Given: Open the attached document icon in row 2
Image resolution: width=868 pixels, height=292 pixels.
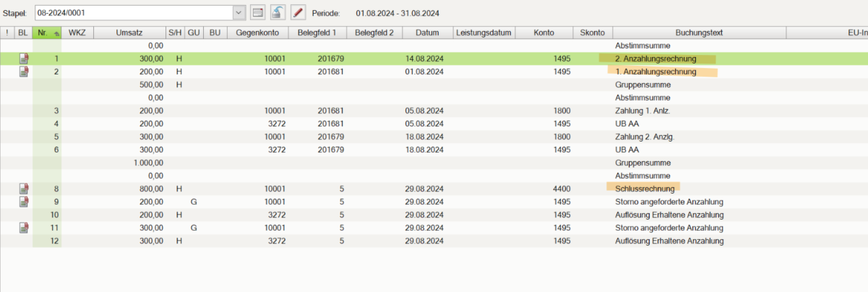Looking at the screenshot, I should coord(24,72).
